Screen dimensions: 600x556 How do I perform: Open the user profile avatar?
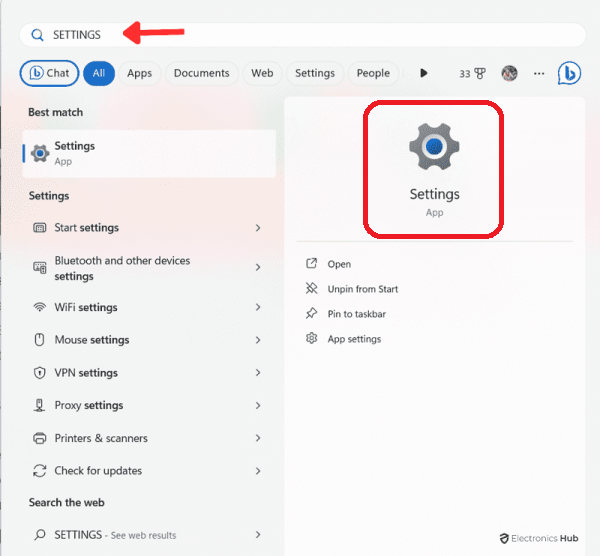coord(509,73)
